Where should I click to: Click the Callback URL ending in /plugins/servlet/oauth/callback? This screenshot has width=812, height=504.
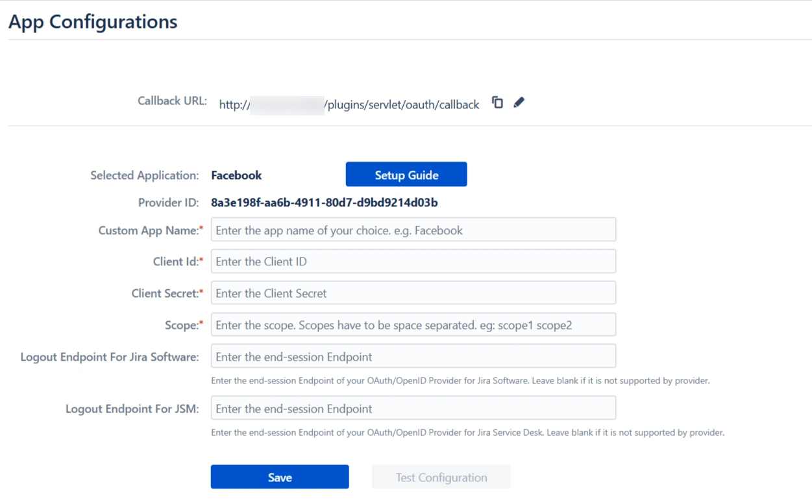point(349,104)
